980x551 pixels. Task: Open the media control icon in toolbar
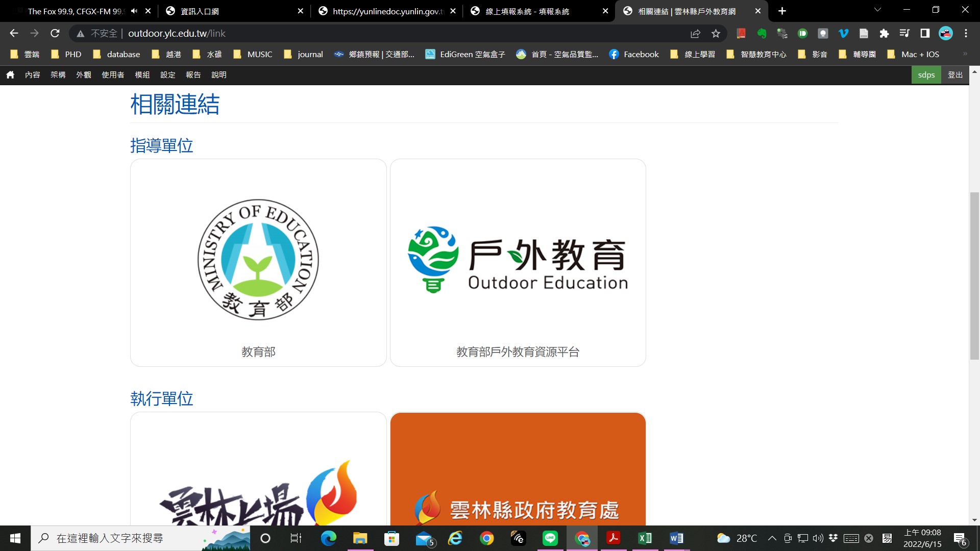[x=904, y=33]
